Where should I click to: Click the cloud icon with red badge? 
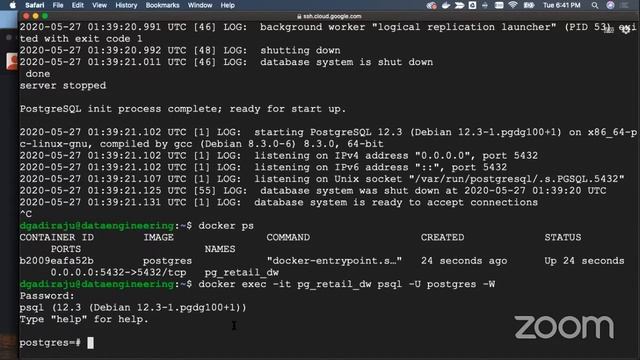(431, 5)
